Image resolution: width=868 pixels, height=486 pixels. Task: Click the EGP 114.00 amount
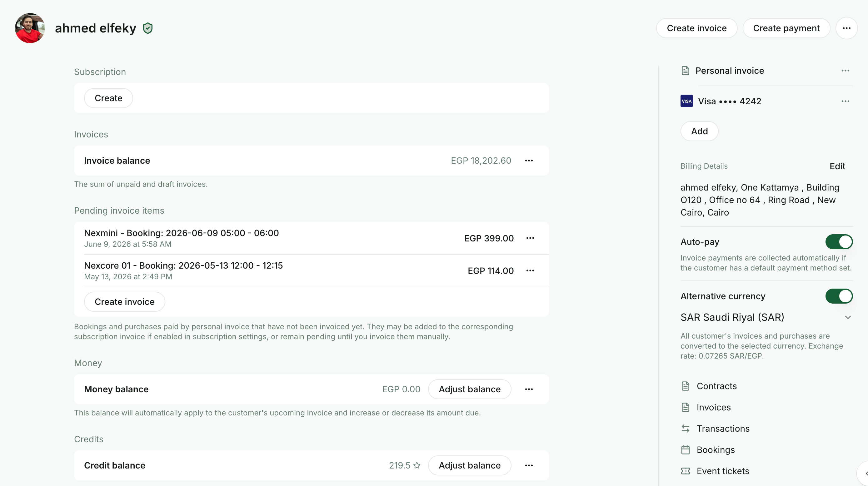tap(491, 271)
